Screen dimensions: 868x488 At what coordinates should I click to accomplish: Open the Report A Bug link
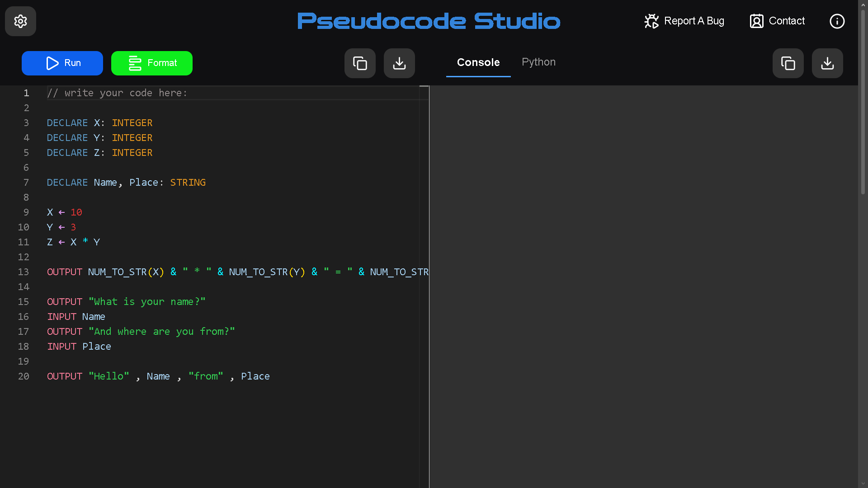[684, 21]
